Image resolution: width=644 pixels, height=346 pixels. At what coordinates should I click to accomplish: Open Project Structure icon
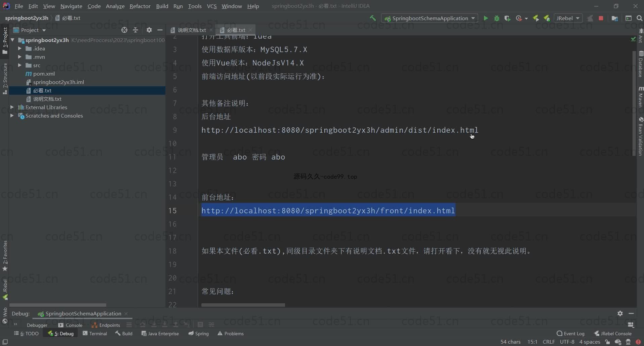[615, 18]
